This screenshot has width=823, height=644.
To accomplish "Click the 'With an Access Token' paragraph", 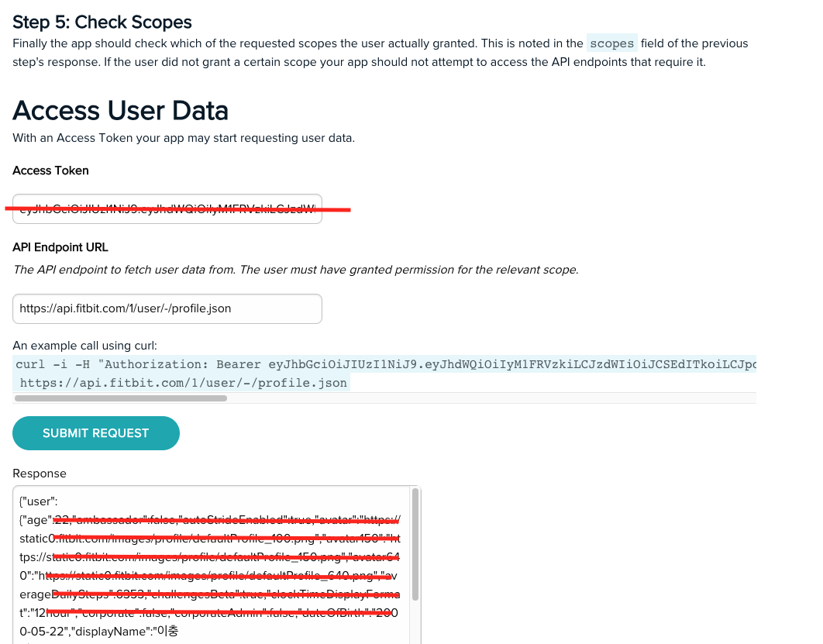I will [x=184, y=138].
